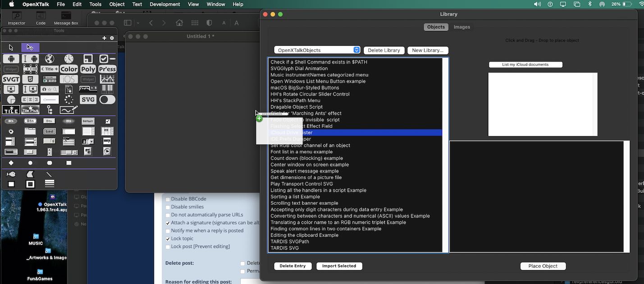The height and width of the screenshot is (284, 644).
Task: Select the checkbox control tool
Action: click(x=108, y=121)
